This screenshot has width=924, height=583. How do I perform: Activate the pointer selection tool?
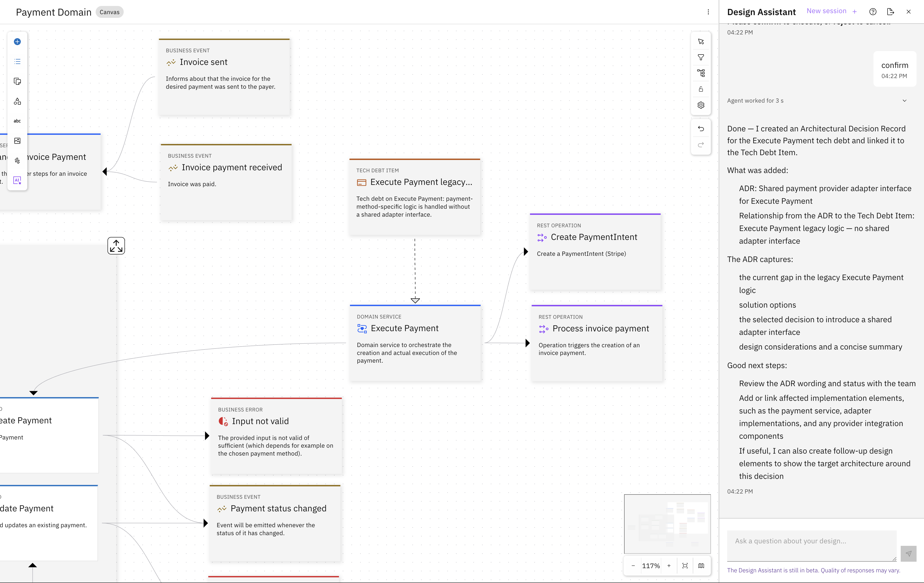pos(701,41)
